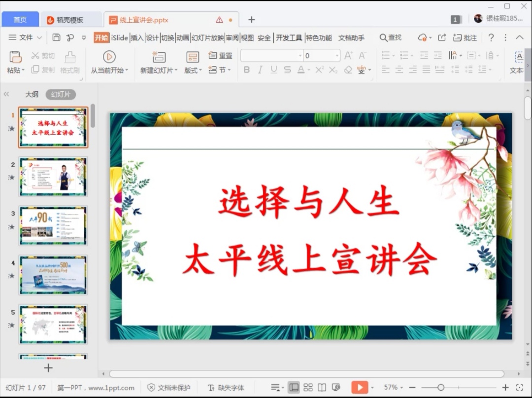
Task: Click the 文档未保护 status button
Action: tap(169, 387)
